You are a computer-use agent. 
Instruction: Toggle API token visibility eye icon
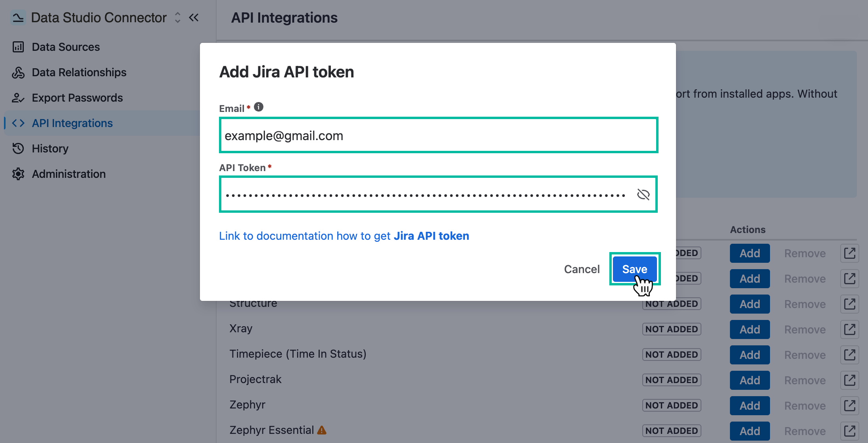tap(643, 195)
